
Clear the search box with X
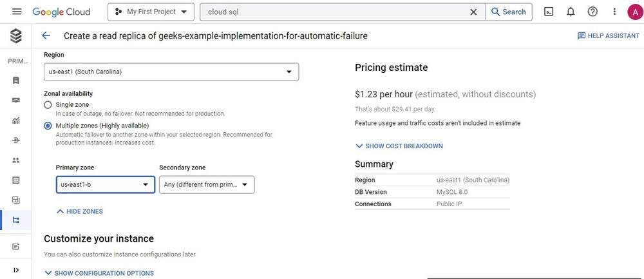[x=473, y=12]
